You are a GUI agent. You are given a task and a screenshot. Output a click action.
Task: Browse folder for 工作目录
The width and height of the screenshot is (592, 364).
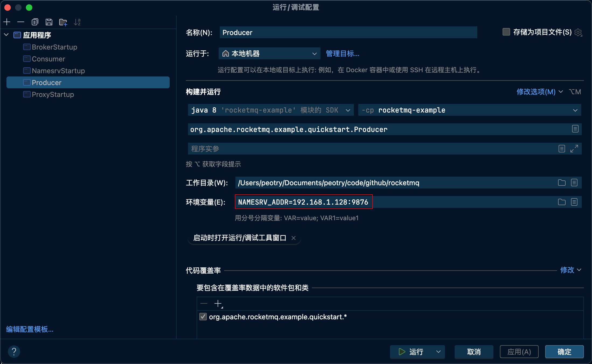coord(562,183)
